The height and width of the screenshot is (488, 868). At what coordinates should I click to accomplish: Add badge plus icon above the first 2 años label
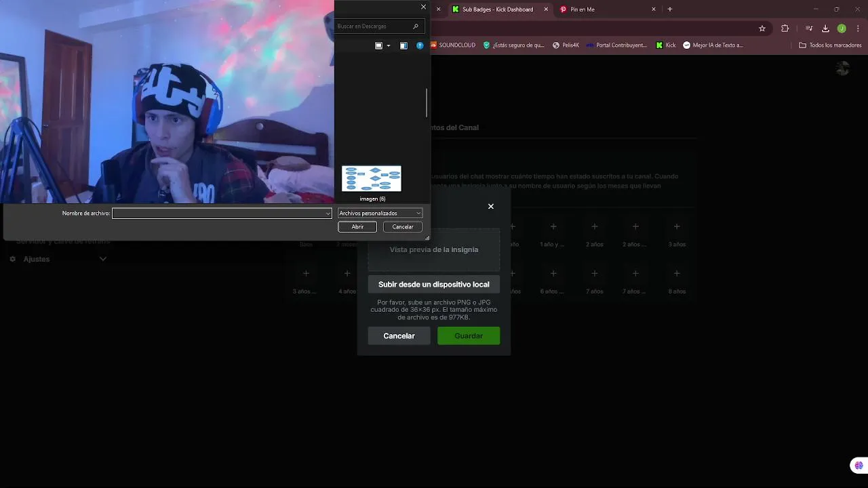coord(595,226)
